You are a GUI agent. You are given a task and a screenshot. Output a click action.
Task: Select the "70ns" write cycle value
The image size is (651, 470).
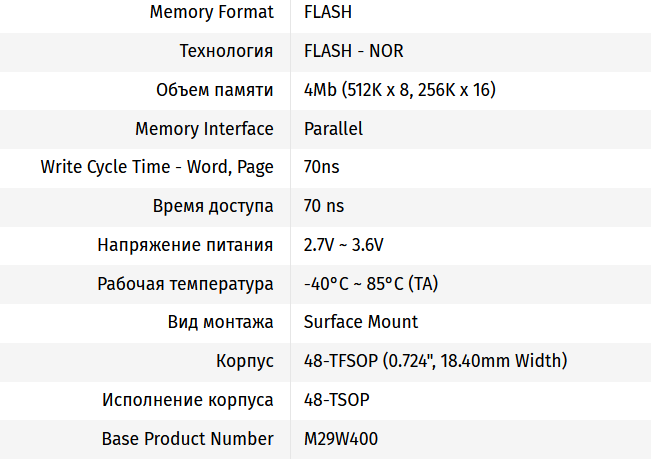tap(321, 167)
